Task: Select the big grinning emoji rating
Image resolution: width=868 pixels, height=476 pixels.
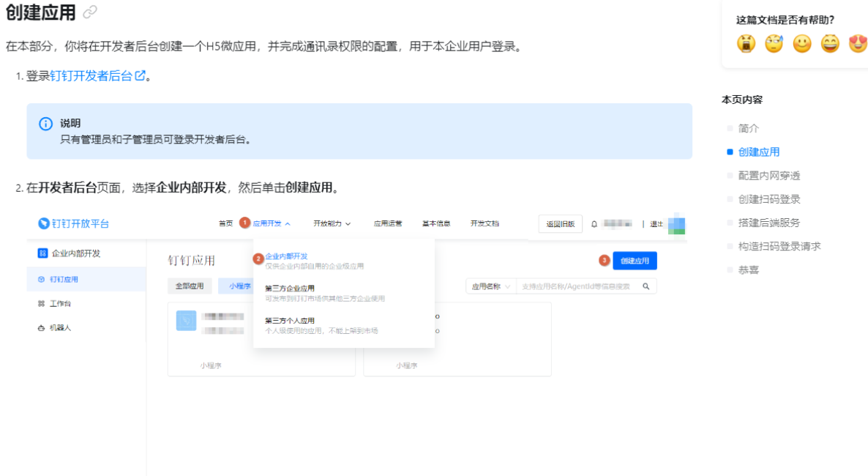Action: [x=830, y=43]
